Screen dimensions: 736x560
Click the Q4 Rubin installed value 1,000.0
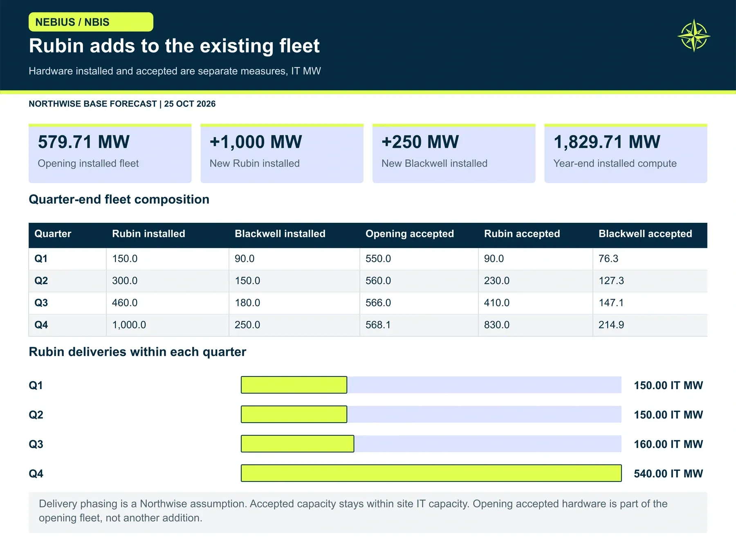pos(129,325)
